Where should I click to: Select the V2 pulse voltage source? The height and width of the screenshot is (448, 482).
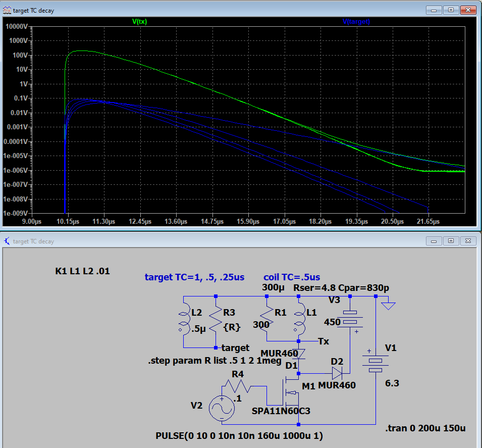coord(222,408)
